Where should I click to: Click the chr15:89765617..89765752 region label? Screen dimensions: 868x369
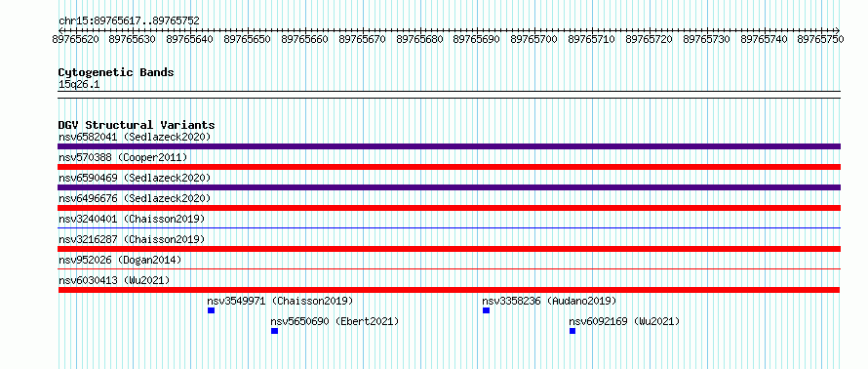coord(129,21)
